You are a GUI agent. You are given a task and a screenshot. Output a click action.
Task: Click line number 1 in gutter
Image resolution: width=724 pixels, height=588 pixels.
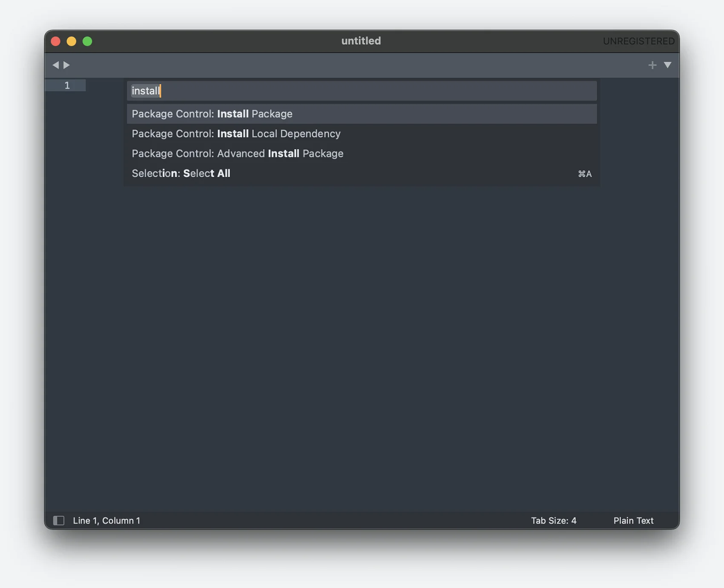click(x=67, y=85)
